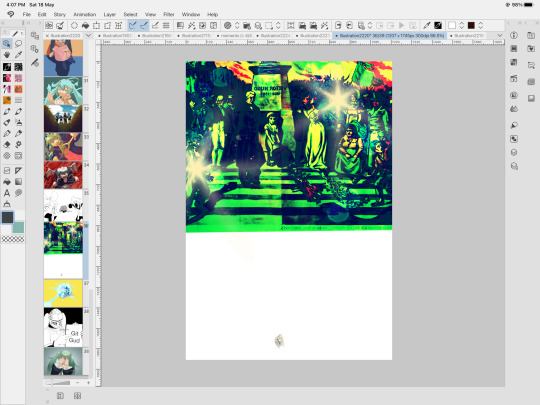Open stepper arrows beside dark brown swatch

click(x=481, y=25)
